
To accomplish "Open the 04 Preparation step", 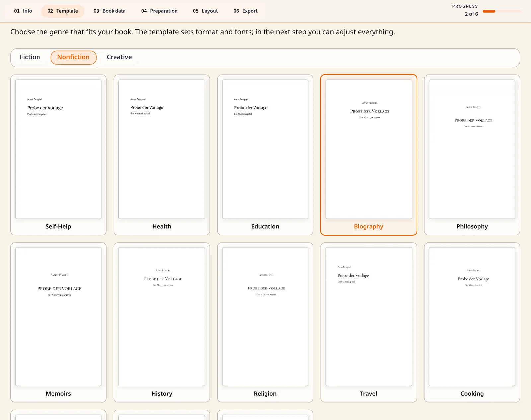I will (x=159, y=11).
